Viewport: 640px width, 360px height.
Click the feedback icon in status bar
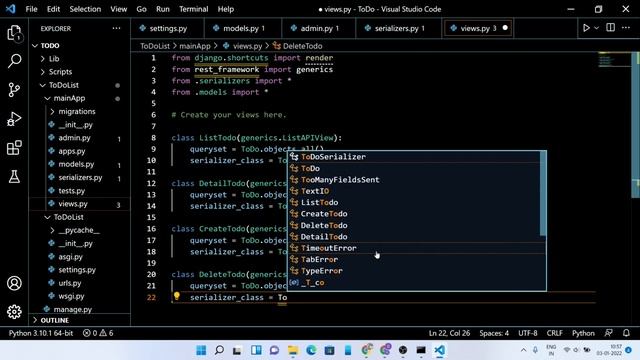tap(609, 333)
